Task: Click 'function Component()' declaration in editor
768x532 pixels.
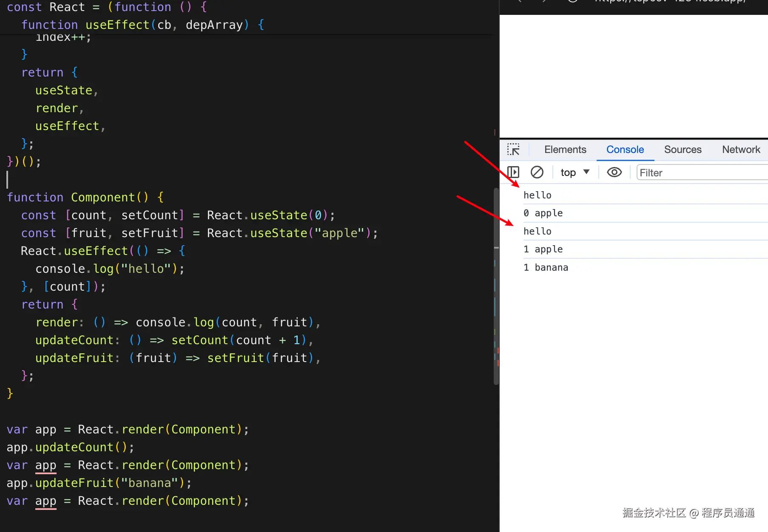Action: point(85,197)
